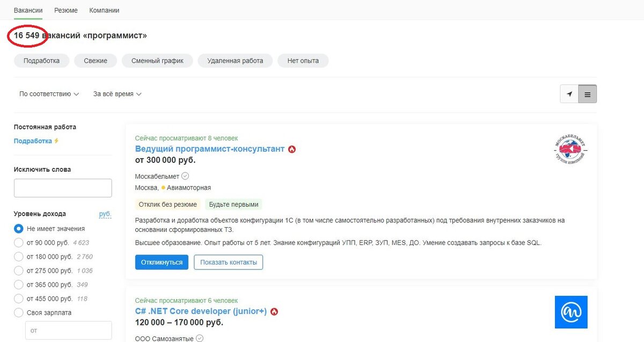
Task: Open the blue company logo of C# vacancy
Action: pos(571,312)
